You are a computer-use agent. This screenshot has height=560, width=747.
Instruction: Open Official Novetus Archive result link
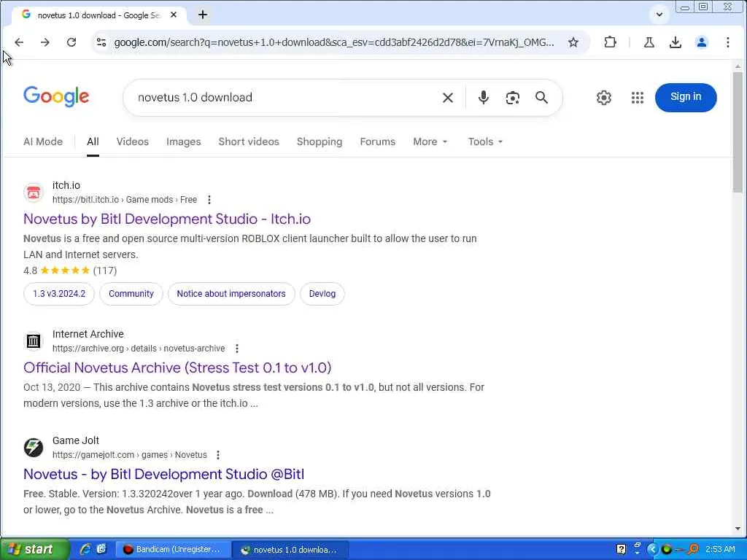coord(177,367)
